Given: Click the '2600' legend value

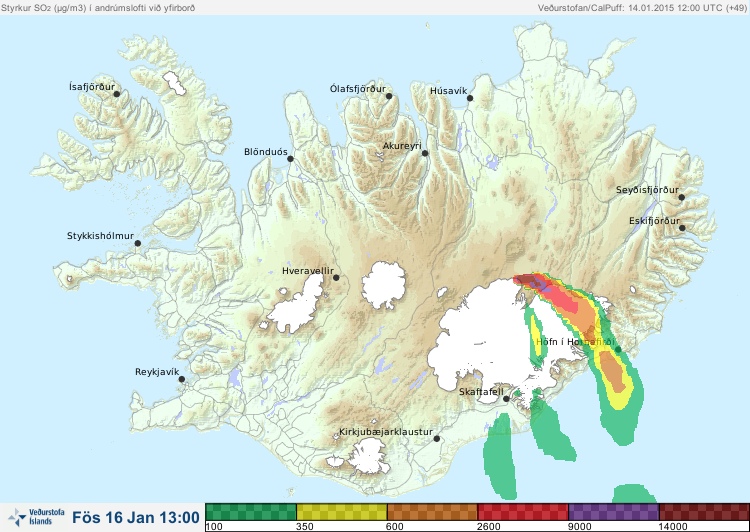Looking at the screenshot, I should tap(488, 527).
